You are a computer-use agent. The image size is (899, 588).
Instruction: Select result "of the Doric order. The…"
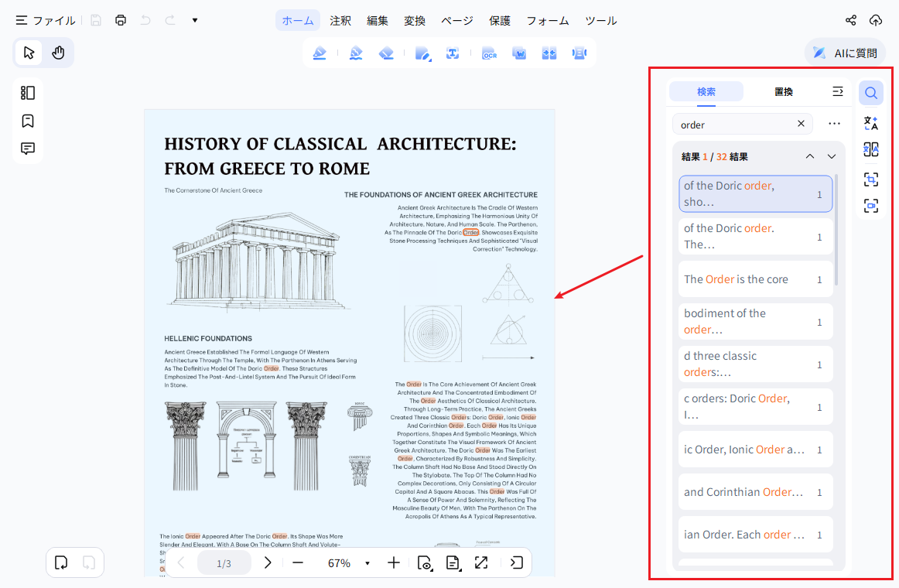[756, 236]
